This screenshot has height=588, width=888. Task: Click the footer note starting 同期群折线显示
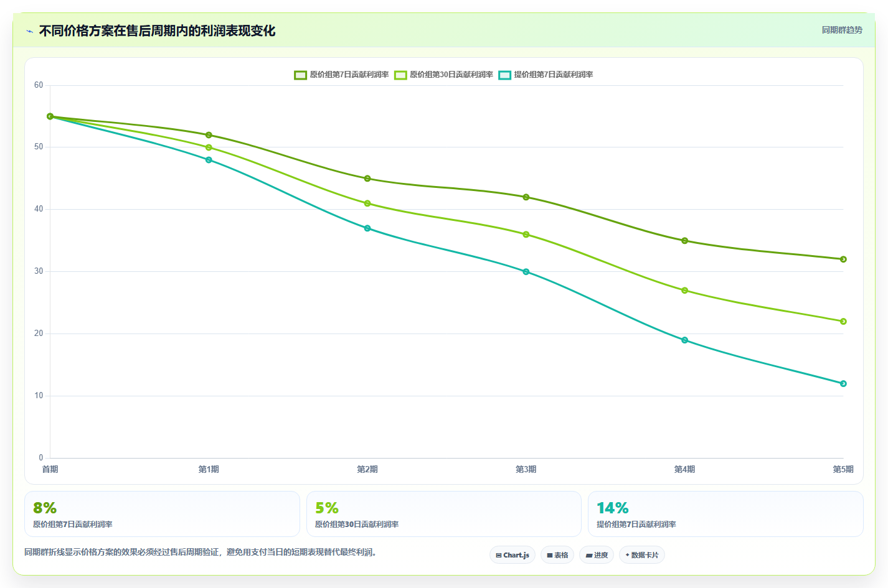pyautogui.click(x=201, y=553)
